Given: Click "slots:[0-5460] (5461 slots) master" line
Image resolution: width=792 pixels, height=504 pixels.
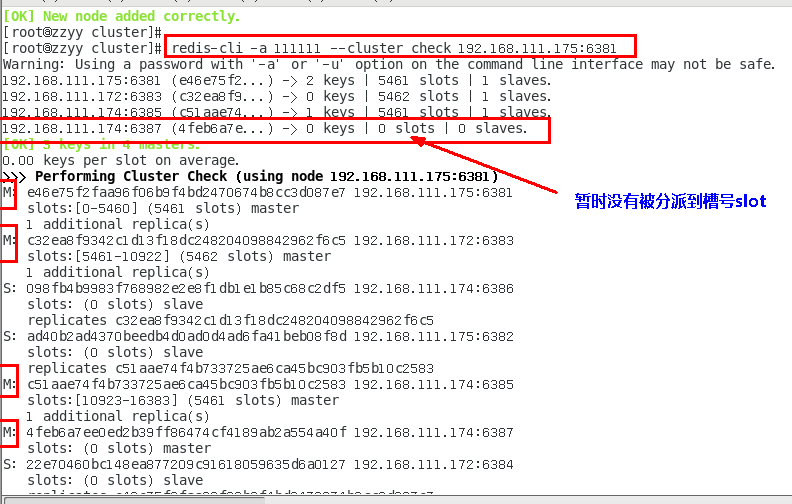Looking at the screenshot, I should click(x=163, y=209).
